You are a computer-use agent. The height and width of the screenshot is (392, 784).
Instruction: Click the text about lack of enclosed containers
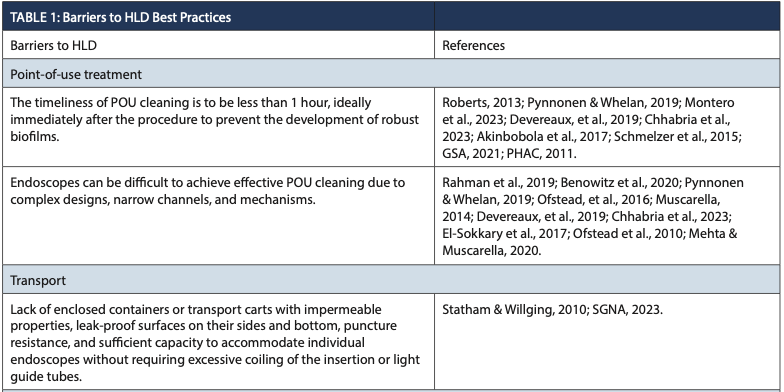point(215,343)
